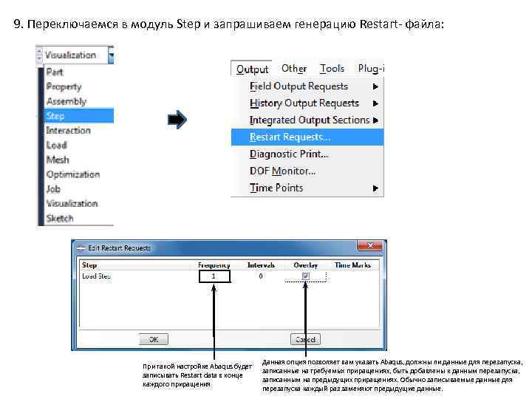The width and height of the screenshot is (532, 399).
Task: Expand History Output Requests submenu
Action: point(307,103)
